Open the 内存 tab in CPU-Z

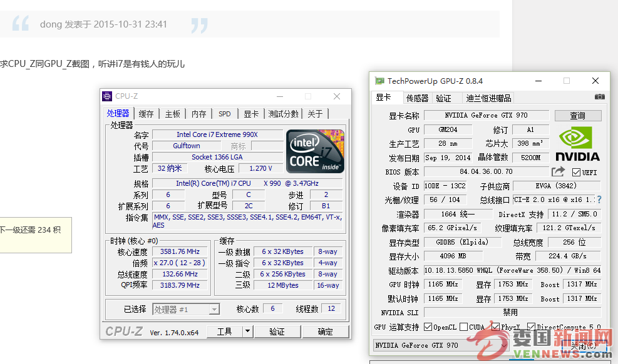[x=198, y=114]
